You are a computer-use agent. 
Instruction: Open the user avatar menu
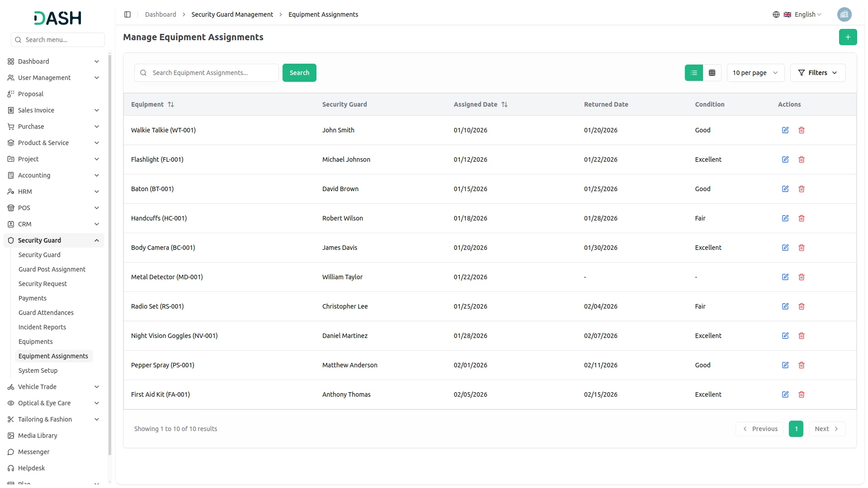844,14
